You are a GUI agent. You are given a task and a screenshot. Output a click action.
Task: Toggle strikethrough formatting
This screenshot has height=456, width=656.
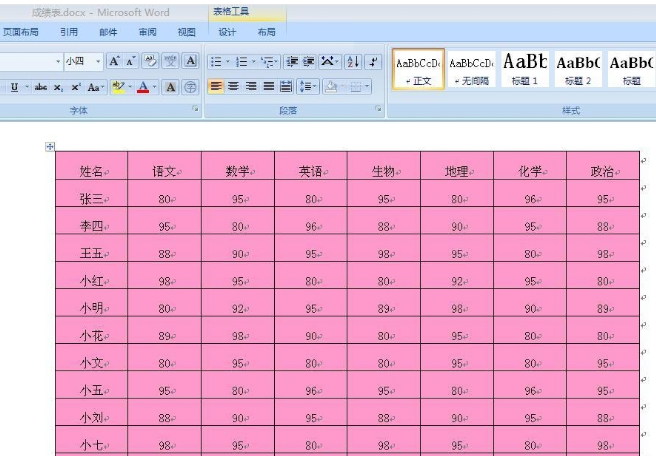(x=41, y=87)
